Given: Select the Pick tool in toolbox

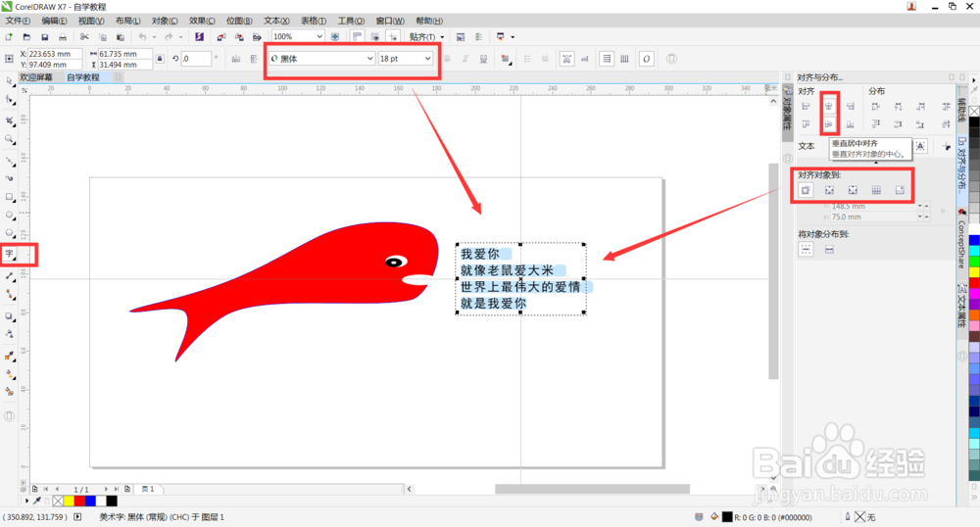Looking at the screenshot, I should pos(10,80).
